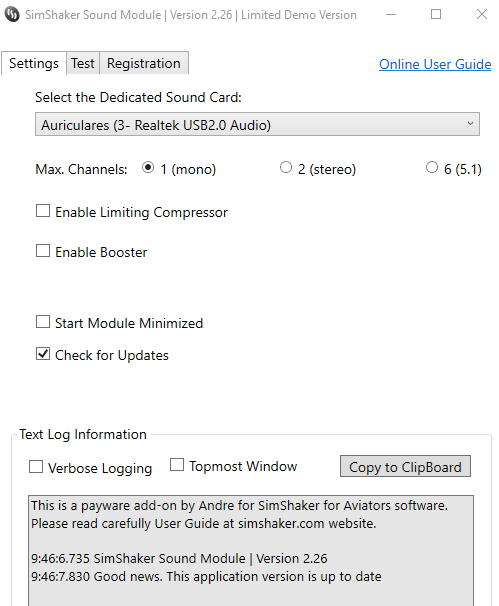The height and width of the screenshot is (606, 499).
Task: Uncheck Check for Updates
Action: click(43, 354)
